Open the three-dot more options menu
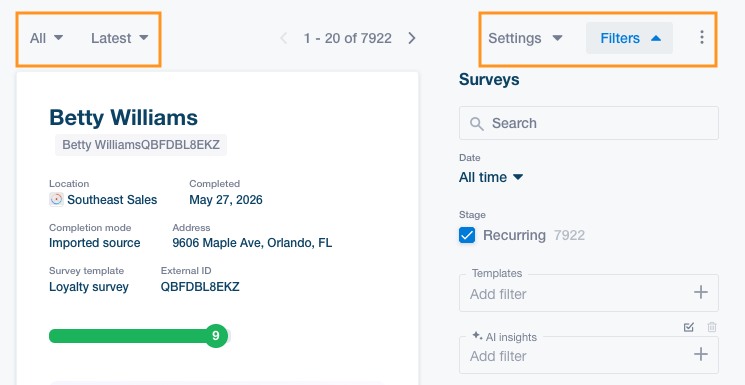 [x=702, y=38]
